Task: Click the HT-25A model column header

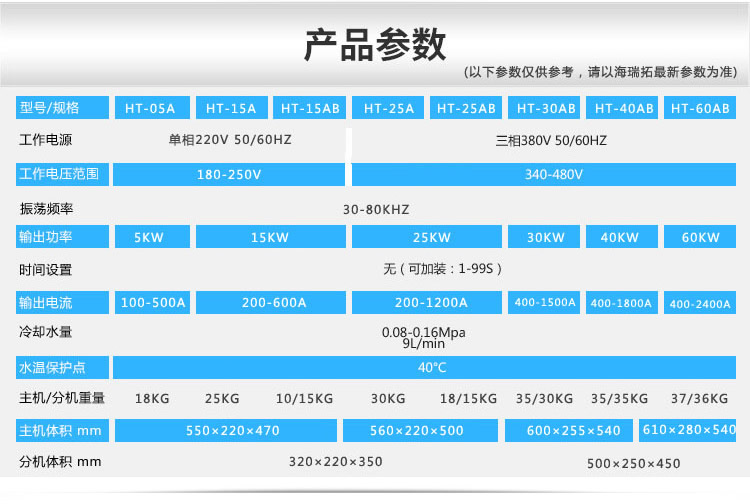Action: pos(389,108)
